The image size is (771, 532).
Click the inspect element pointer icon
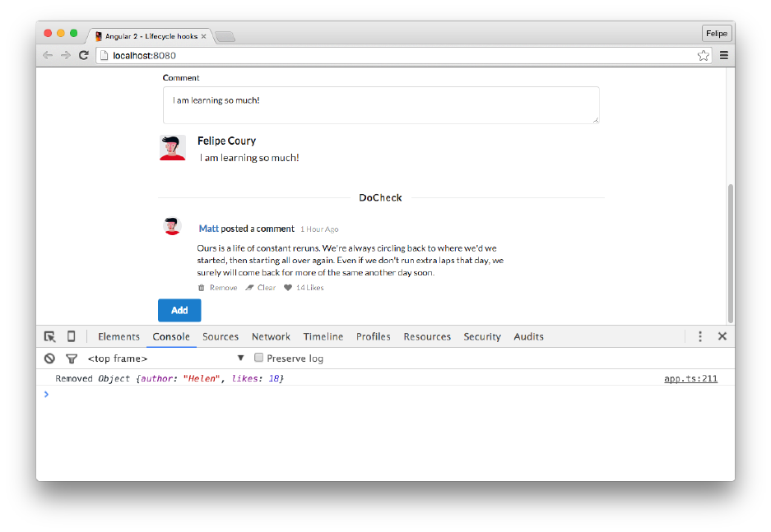coord(49,336)
